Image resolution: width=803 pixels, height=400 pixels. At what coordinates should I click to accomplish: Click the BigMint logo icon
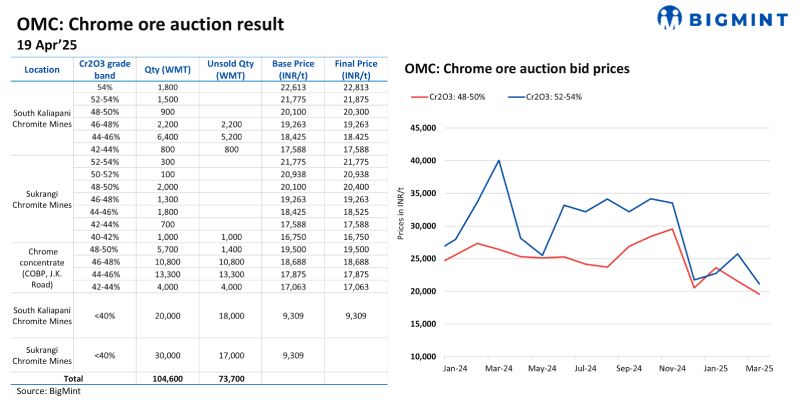point(670,18)
